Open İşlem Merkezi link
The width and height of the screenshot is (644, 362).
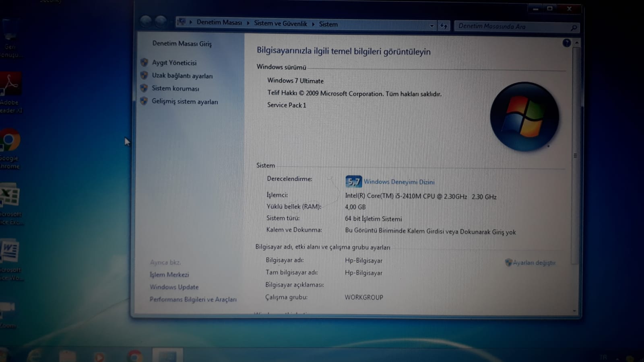pyautogui.click(x=169, y=275)
